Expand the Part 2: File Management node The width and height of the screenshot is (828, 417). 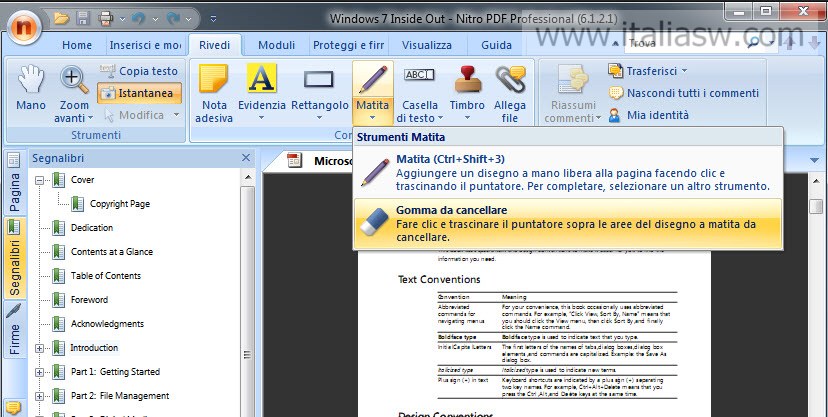coord(40,396)
